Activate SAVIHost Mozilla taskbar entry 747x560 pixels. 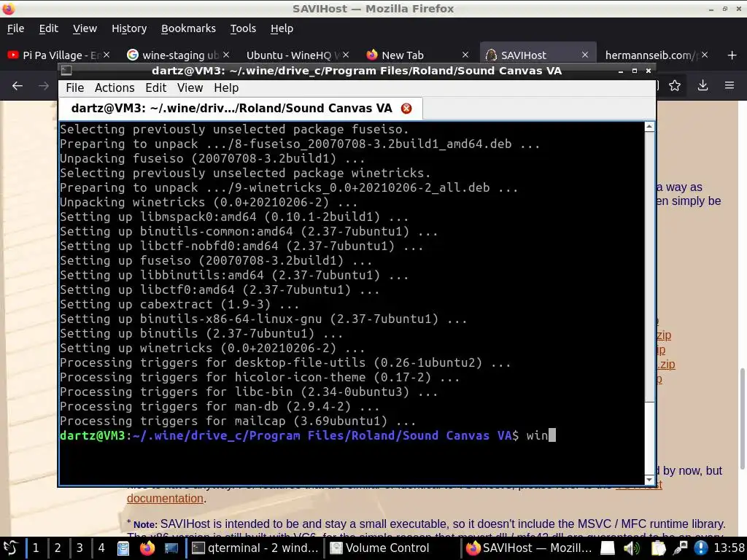click(529, 548)
